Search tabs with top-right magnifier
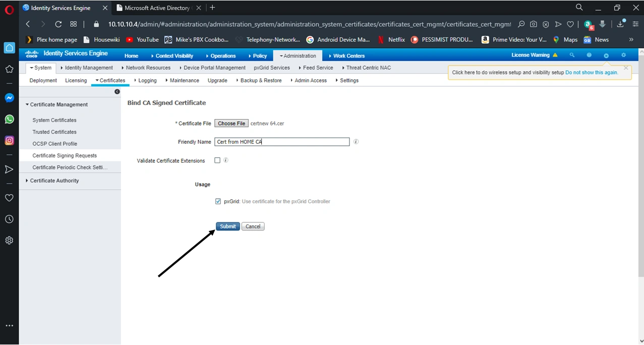This screenshot has width=644, height=345. click(x=579, y=7)
